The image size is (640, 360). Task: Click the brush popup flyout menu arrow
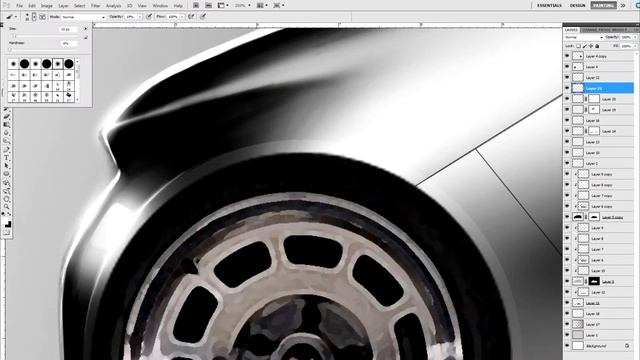point(86,29)
